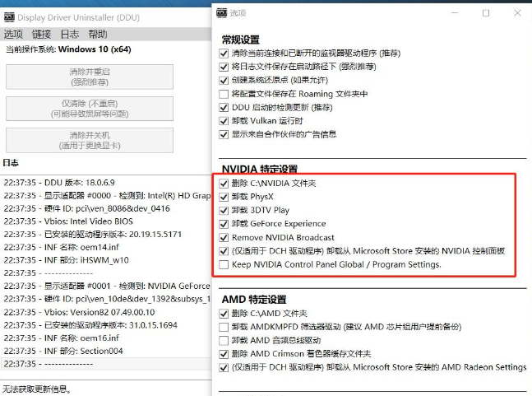Viewport: 532px width, 396px height.
Task: Enable 将配置文件保存在 Roaming 文件夹中
Action: [x=224, y=94]
